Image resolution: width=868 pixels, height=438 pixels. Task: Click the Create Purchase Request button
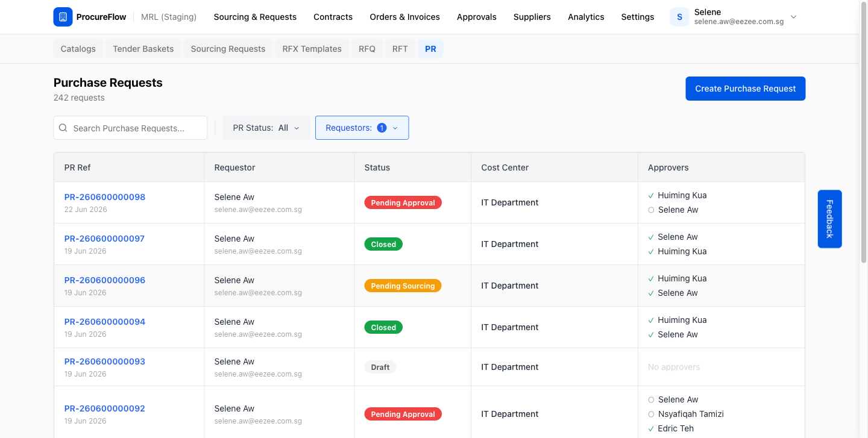[746, 89]
